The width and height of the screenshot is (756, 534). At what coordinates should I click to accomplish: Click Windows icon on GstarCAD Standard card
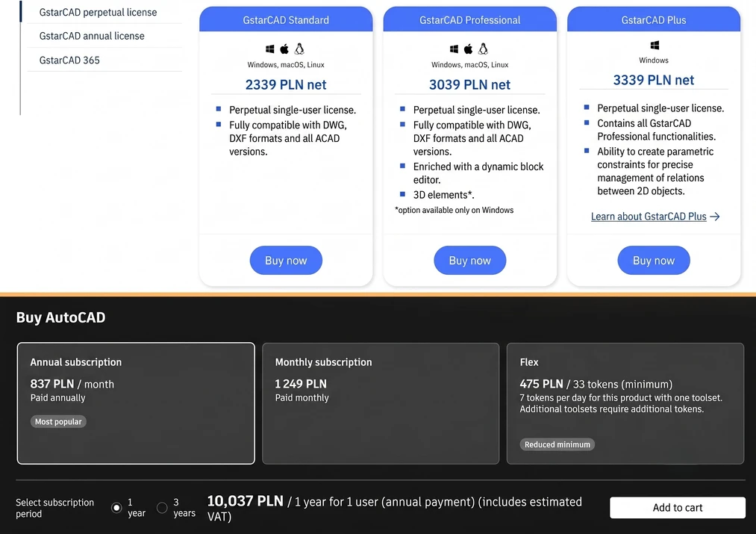tap(270, 49)
